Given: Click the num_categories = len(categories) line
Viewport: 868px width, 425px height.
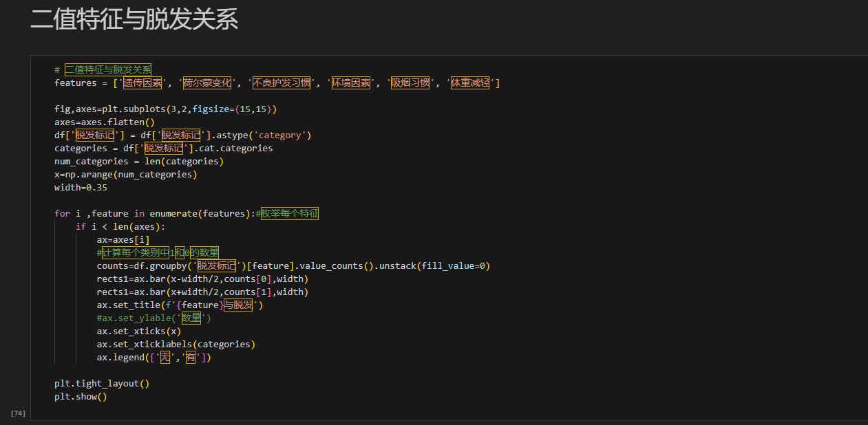Looking at the screenshot, I should tap(139, 161).
